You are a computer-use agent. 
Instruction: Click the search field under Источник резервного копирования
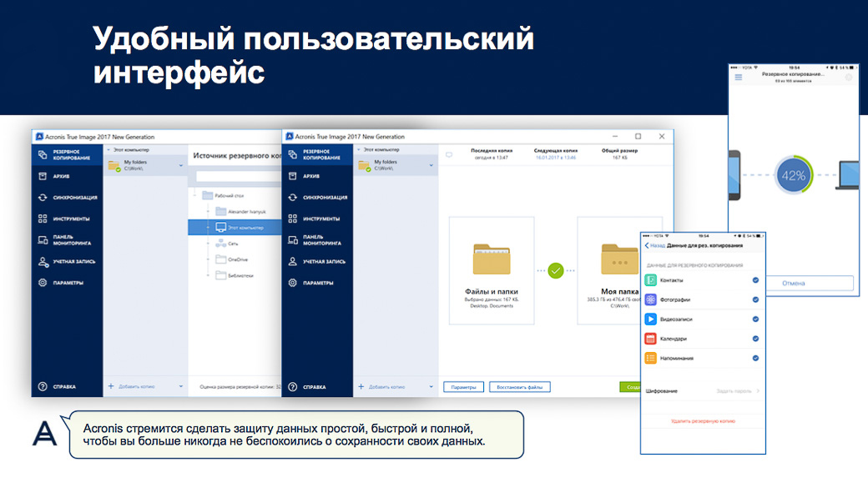[x=239, y=177]
